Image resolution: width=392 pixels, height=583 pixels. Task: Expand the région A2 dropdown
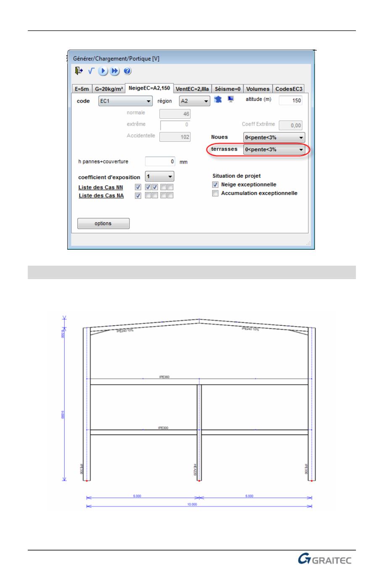point(194,101)
